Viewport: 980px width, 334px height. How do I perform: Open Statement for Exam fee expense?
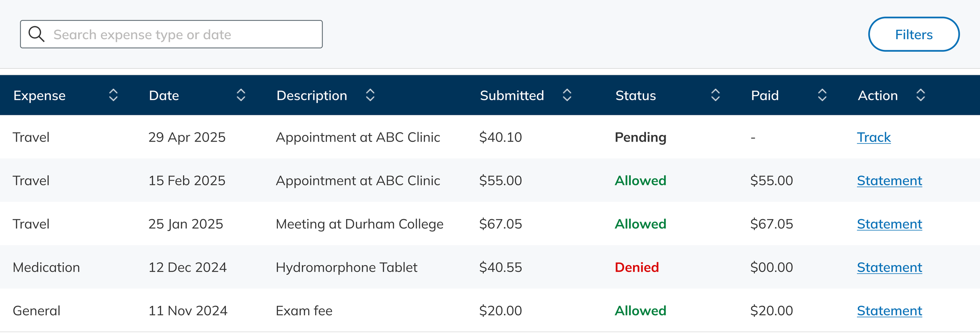[889, 311]
